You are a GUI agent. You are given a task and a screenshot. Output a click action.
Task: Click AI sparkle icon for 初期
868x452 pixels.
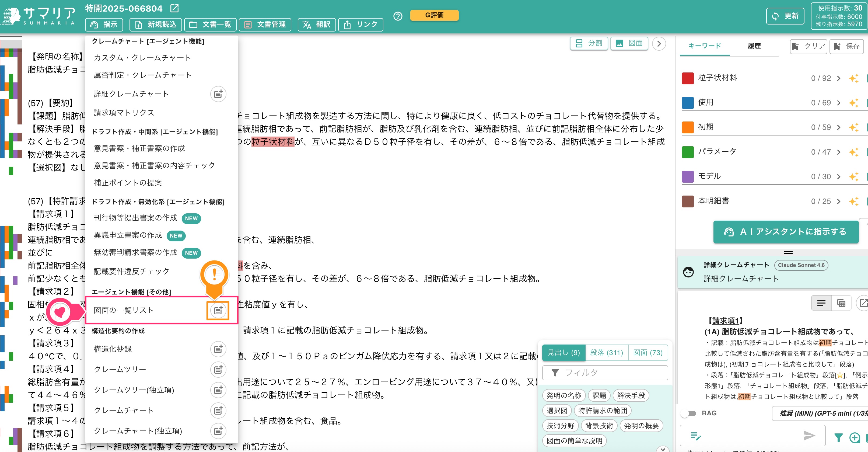854,127
